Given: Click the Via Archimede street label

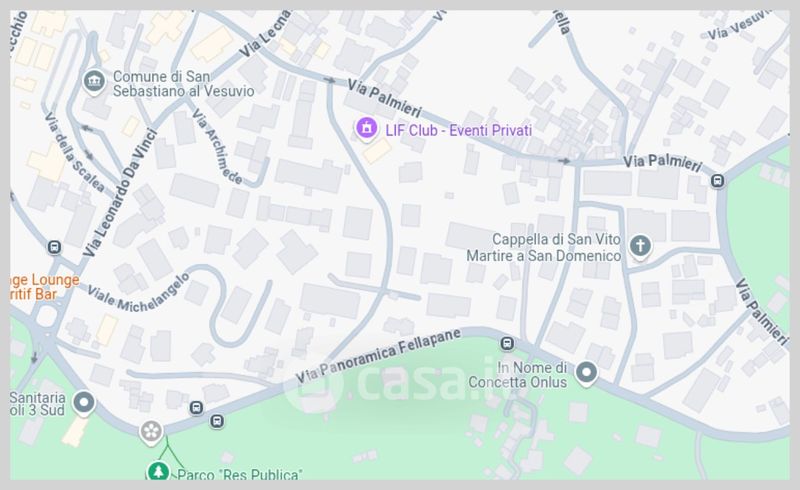Looking at the screenshot, I should [x=217, y=146].
